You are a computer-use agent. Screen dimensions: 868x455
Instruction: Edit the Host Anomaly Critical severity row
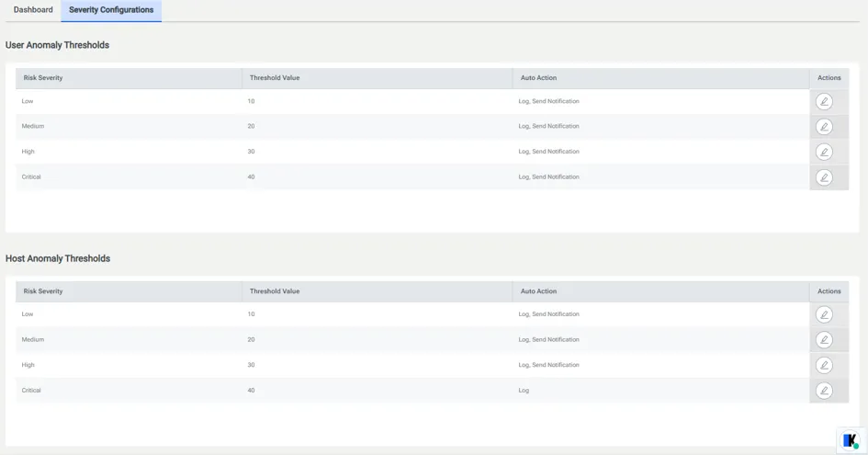point(824,391)
